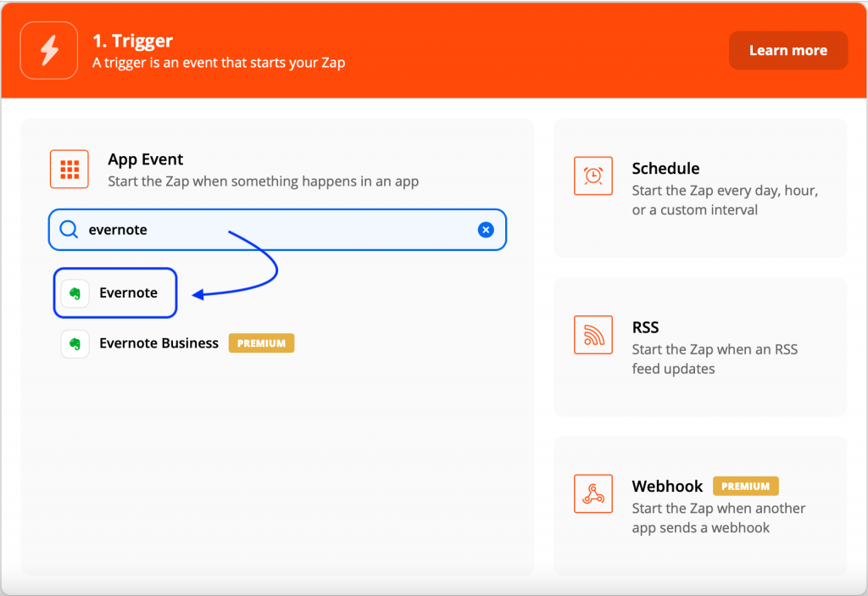This screenshot has height=596, width=868.
Task: Choose the Evernote Business result
Action: pyautogui.click(x=177, y=343)
